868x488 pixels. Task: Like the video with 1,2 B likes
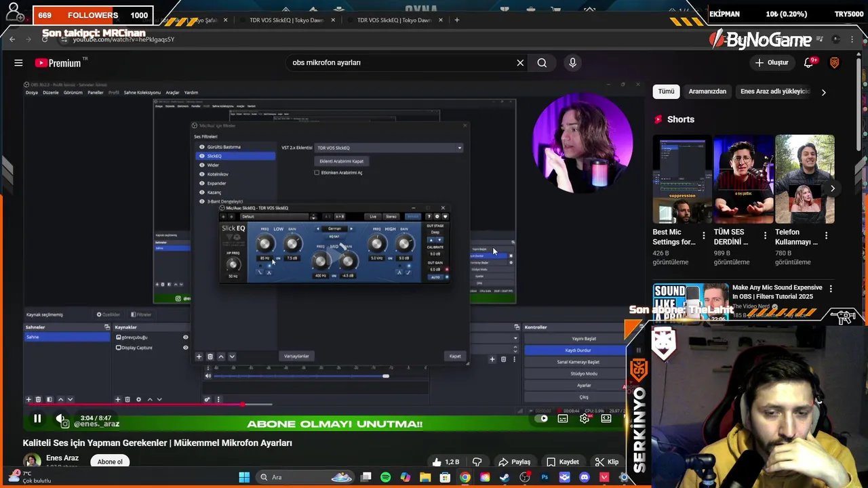(446, 462)
